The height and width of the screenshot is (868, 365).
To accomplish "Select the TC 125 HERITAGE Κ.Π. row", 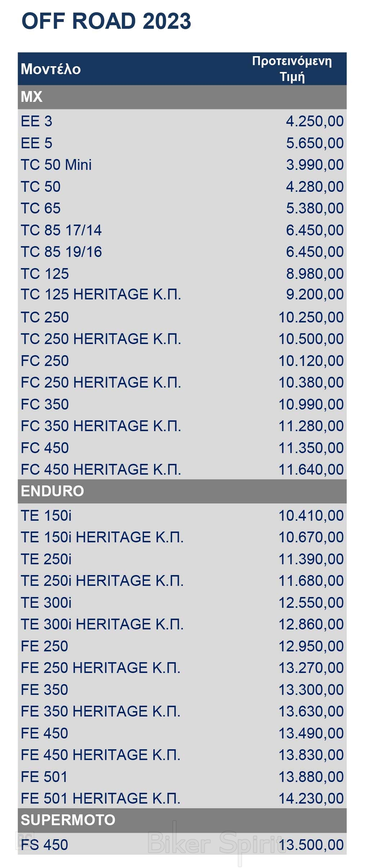I will [x=182, y=294].
